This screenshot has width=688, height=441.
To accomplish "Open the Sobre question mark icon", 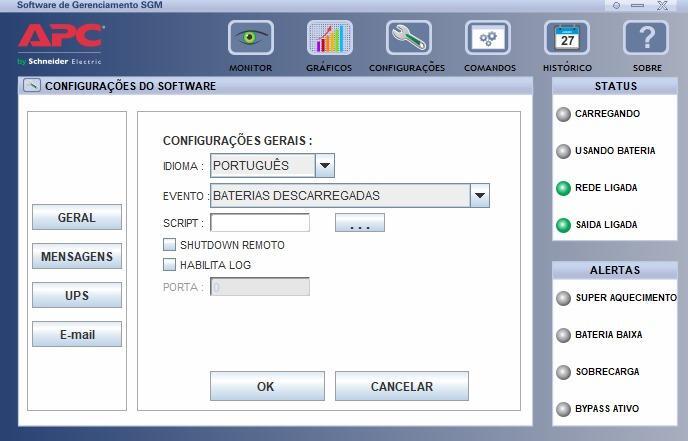I will (x=646, y=38).
